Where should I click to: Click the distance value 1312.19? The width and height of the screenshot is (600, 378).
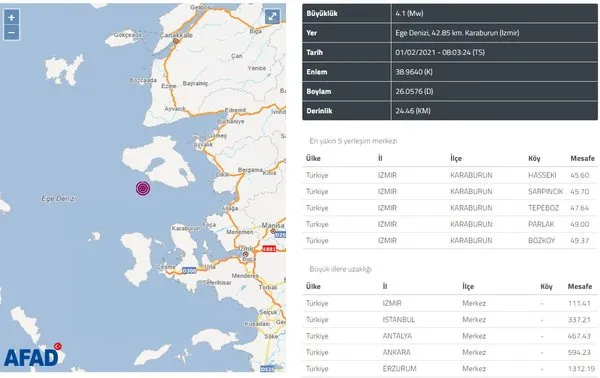(x=581, y=369)
